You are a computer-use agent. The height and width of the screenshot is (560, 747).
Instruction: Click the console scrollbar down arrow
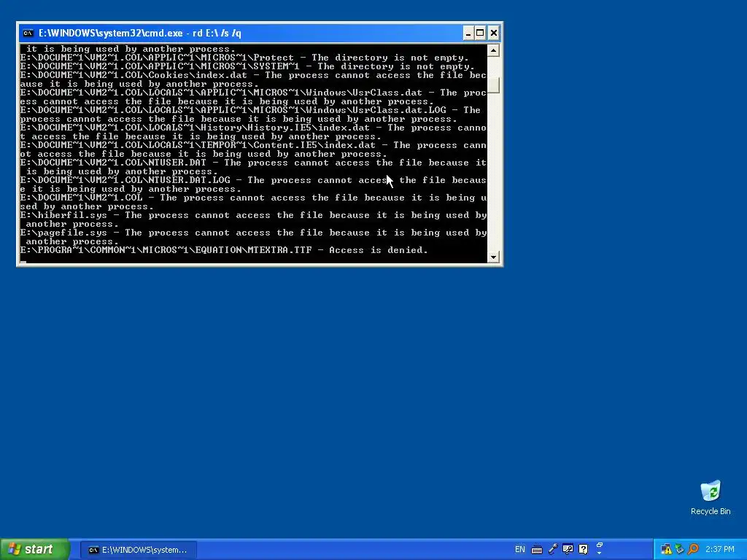[x=494, y=257]
